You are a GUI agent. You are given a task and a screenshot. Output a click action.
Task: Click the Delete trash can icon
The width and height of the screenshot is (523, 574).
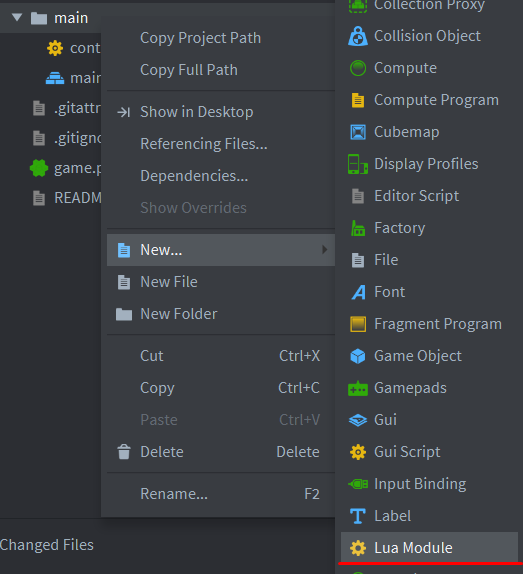(x=124, y=452)
